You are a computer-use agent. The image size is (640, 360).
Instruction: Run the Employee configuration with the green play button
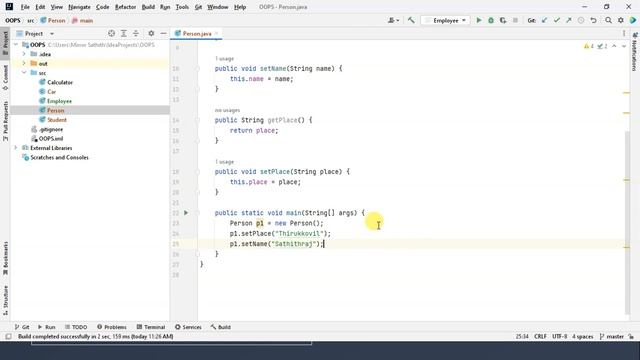point(479,20)
